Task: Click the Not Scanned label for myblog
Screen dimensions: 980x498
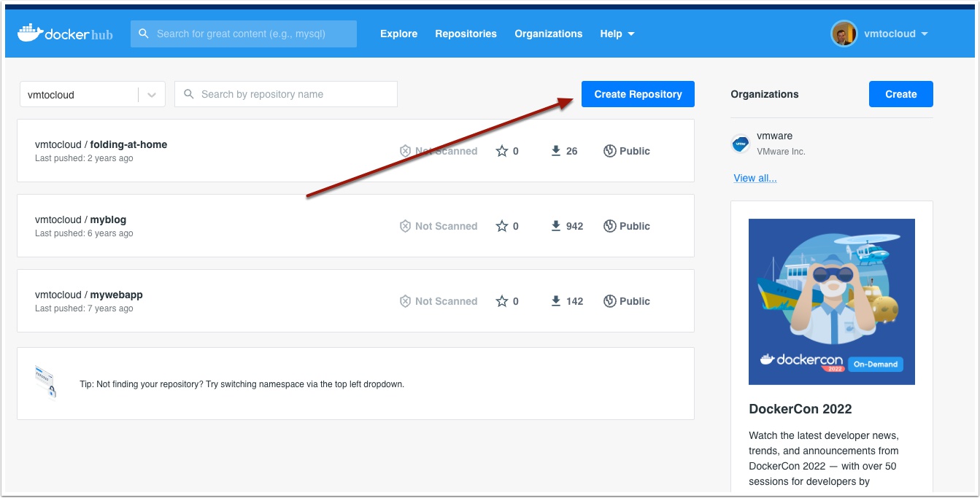Action: (x=447, y=226)
